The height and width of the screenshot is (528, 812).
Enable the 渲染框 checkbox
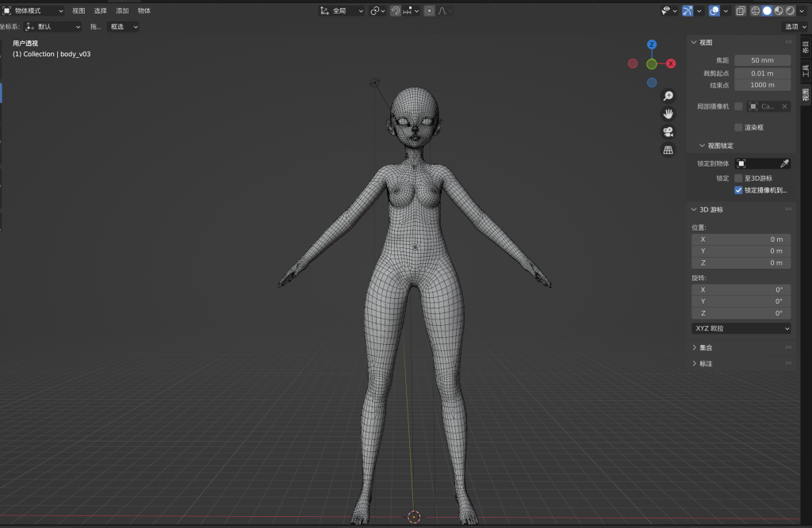[x=738, y=127]
